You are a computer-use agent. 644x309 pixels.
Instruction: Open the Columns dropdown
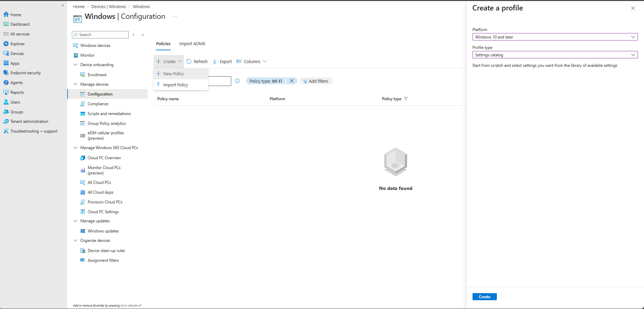click(251, 61)
